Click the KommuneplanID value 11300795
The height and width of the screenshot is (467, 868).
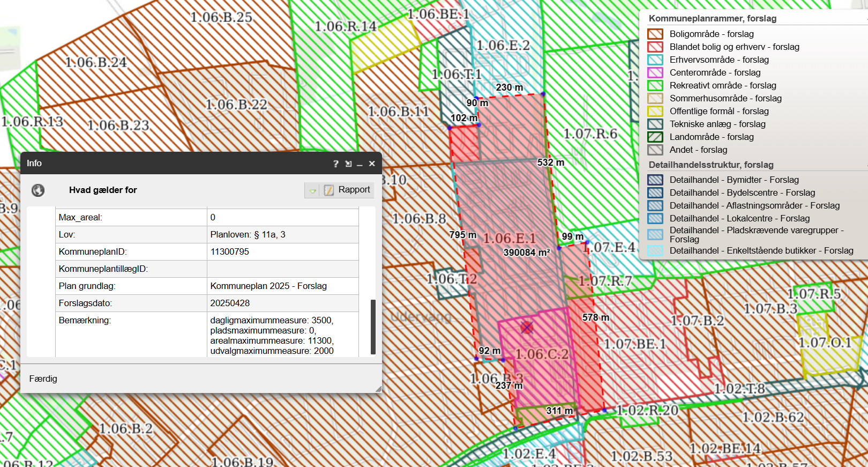[230, 251]
